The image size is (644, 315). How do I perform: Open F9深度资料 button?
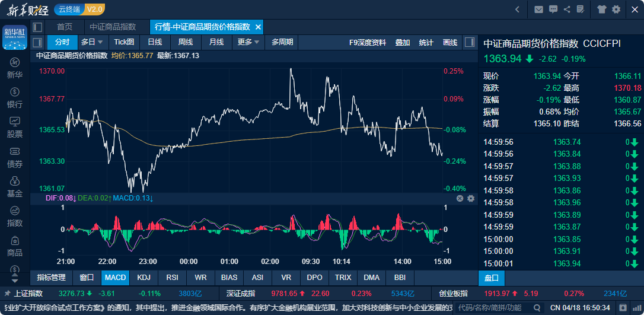[x=368, y=42]
